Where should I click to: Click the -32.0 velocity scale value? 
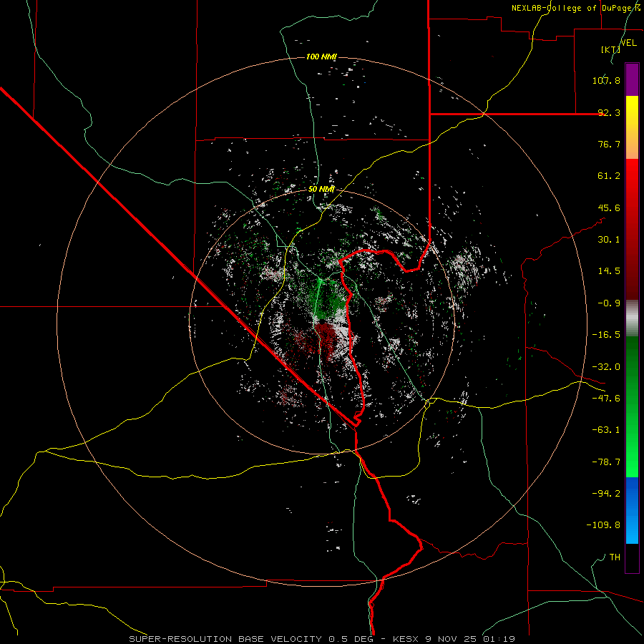[x=606, y=367]
